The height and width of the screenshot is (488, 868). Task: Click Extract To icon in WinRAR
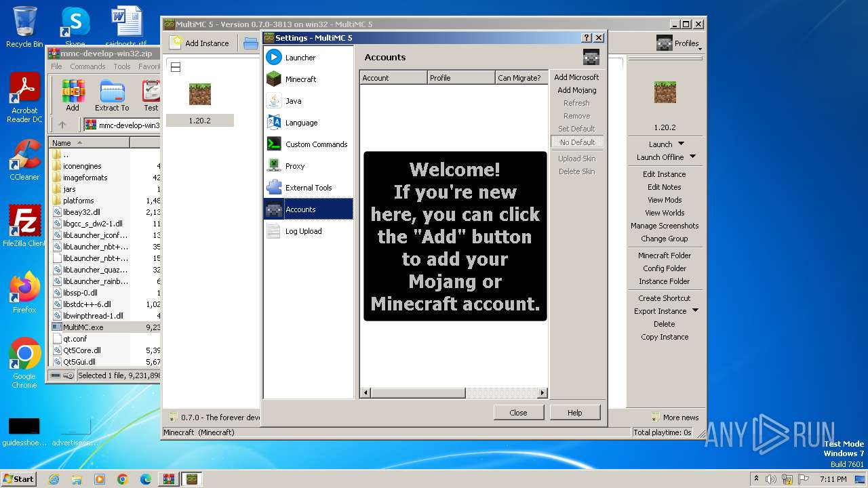112,96
